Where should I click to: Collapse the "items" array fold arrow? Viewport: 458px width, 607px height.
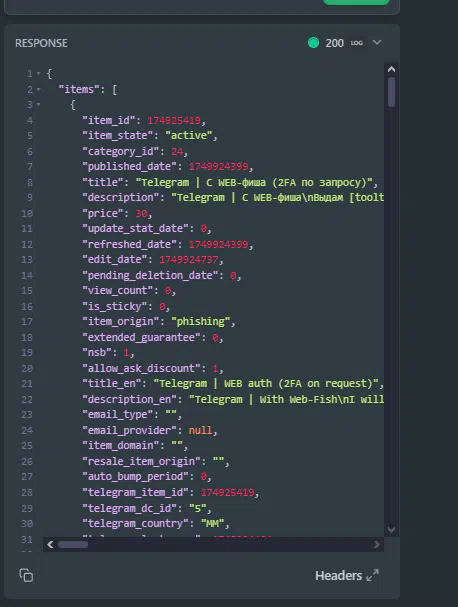pyautogui.click(x=38, y=89)
